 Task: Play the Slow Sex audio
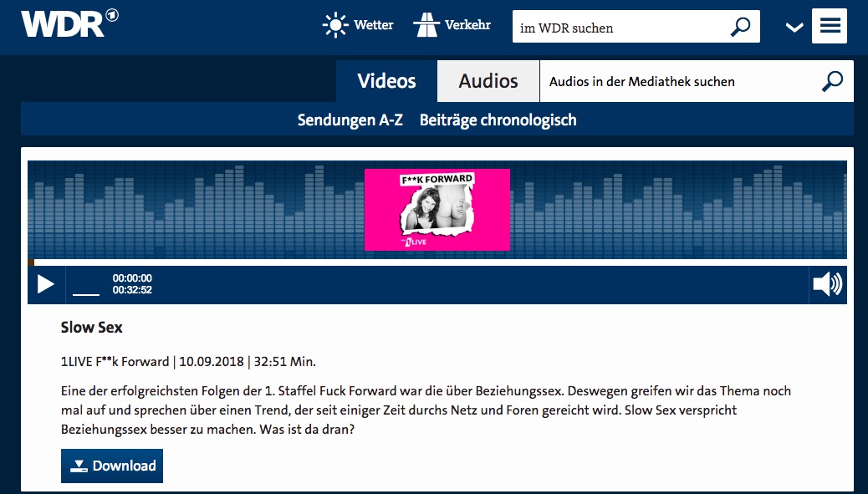45,284
